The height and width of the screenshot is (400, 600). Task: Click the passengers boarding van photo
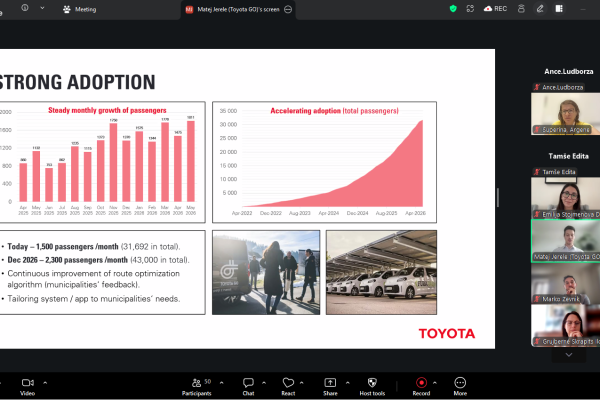[266, 273]
